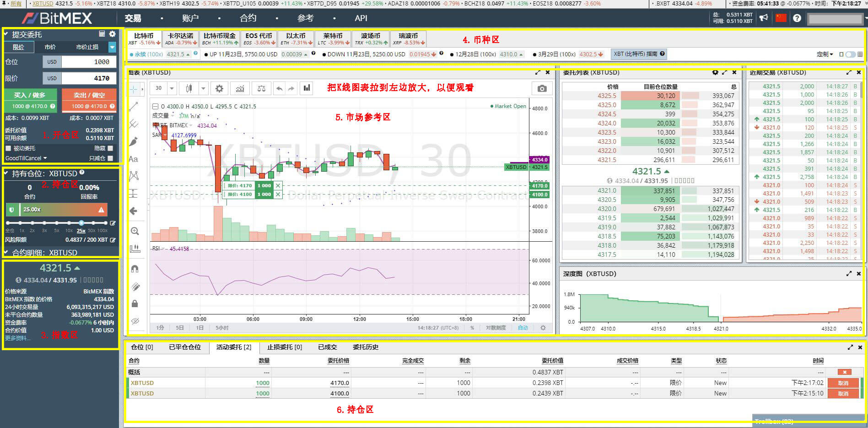The image size is (868, 428).
Task: Collapse the 持有仓位 XBTUSD panel
Action: tap(6, 173)
